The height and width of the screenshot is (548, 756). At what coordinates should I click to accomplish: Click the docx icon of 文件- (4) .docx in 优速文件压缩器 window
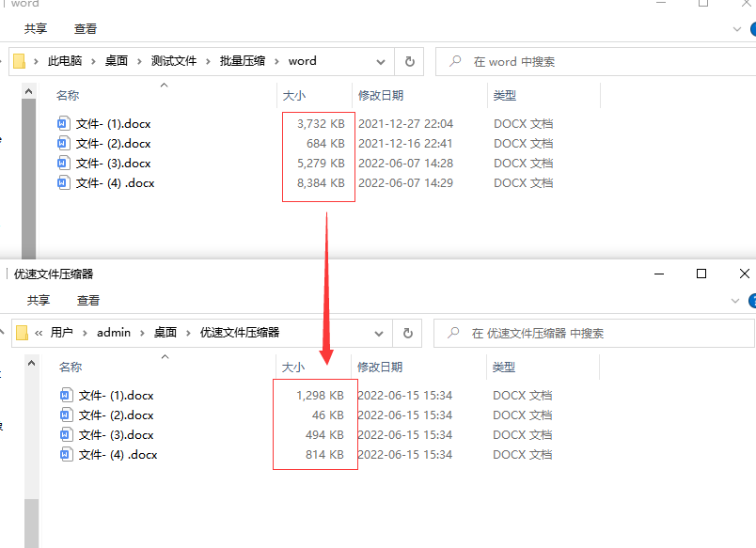66,455
